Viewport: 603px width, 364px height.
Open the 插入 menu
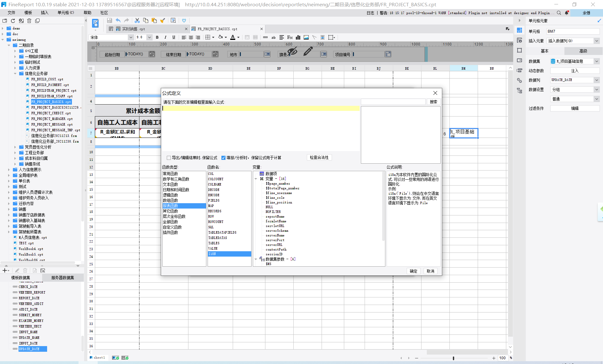click(45, 13)
